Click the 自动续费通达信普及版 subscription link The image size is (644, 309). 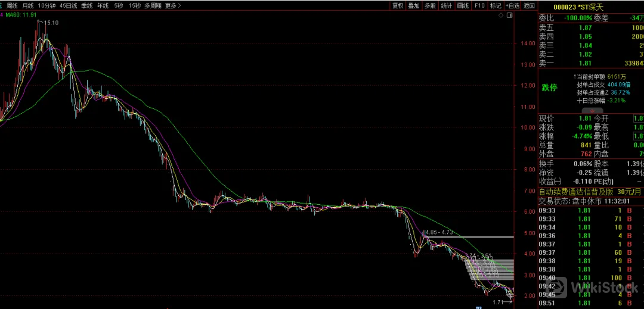[576, 192]
